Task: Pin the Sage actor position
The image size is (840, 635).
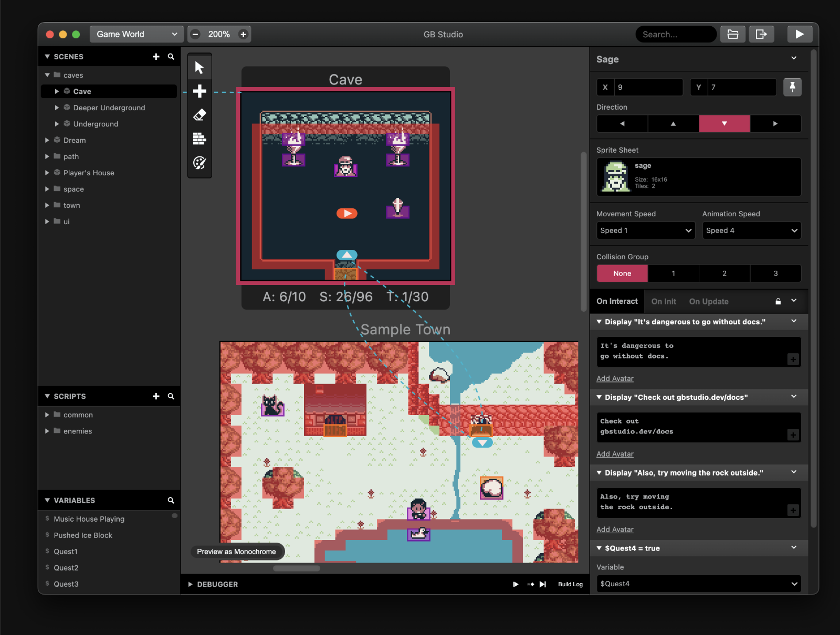Action: point(792,87)
